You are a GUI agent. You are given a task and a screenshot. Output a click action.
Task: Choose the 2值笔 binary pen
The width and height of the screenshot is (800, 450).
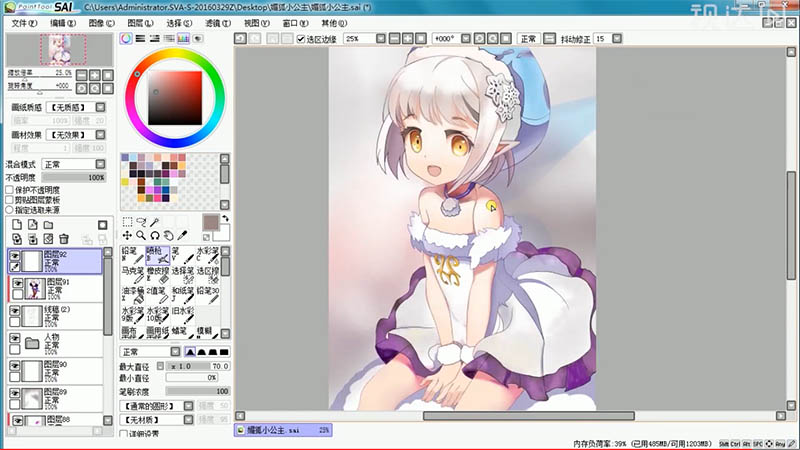(158, 294)
